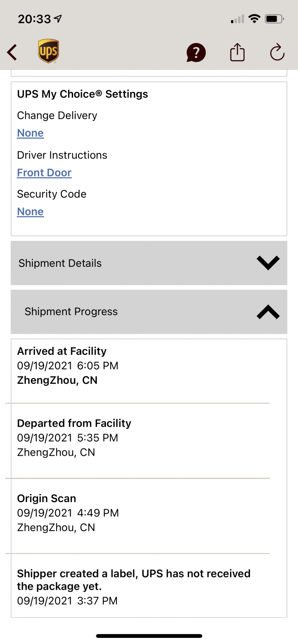Tap the Departed from Facility entry
Viewport: 298px width, 644px height.
pyautogui.click(x=74, y=423)
